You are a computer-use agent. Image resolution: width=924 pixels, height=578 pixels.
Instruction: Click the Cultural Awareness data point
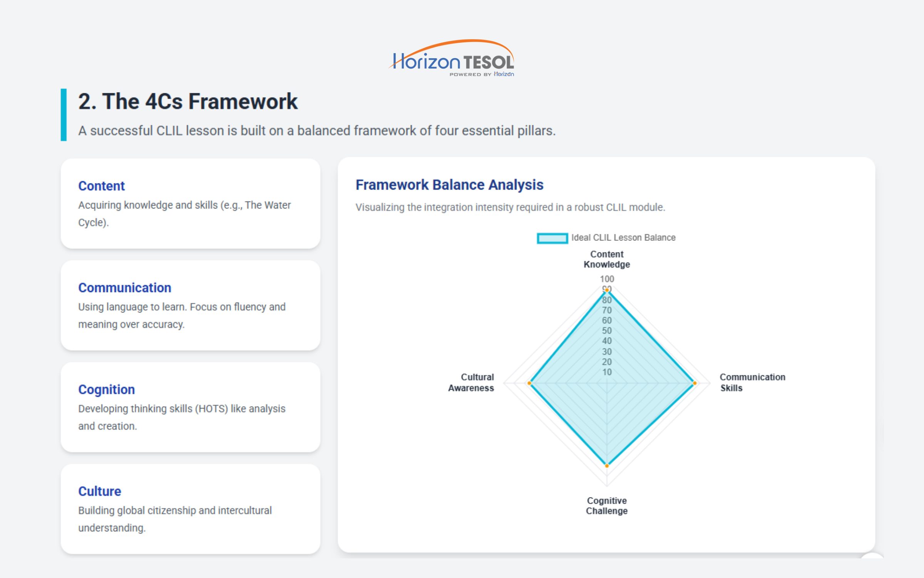coord(529,383)
